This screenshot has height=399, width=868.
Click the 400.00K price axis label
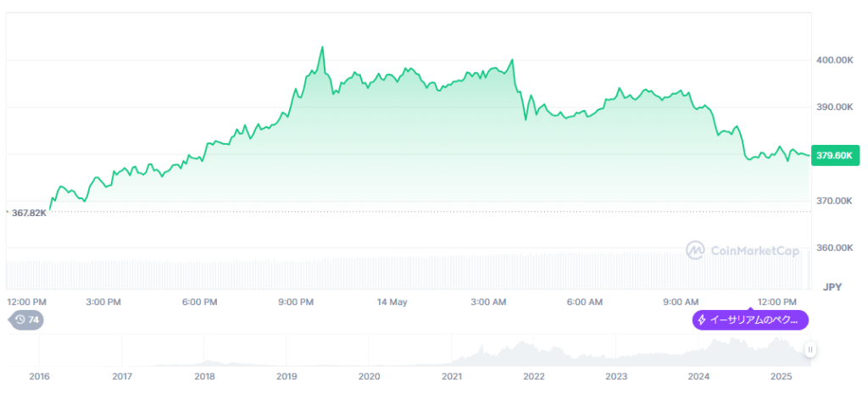click(833, 60)
